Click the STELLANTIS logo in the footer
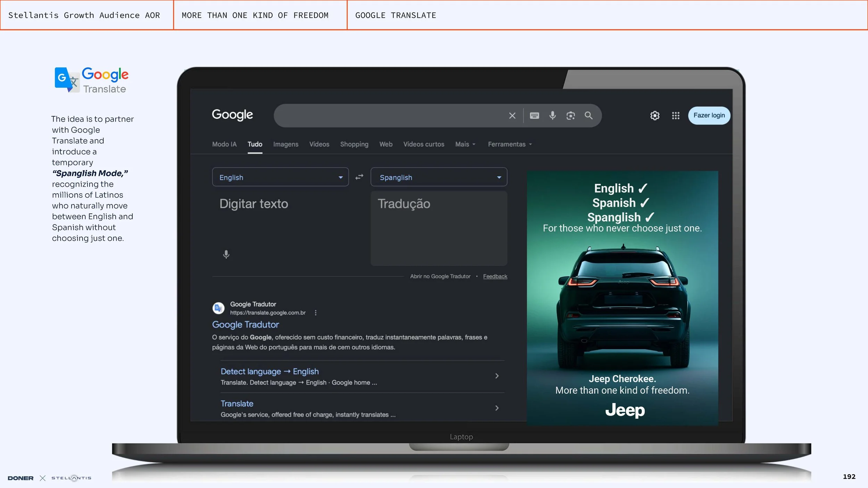This screenshot has width=868, height=488. click(x=72, y=478)
